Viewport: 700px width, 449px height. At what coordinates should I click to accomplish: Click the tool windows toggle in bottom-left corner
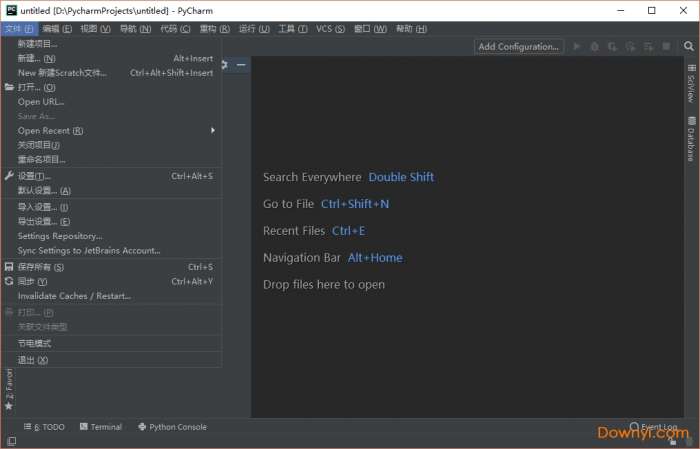pyautogui.click(x=10, y=441)
